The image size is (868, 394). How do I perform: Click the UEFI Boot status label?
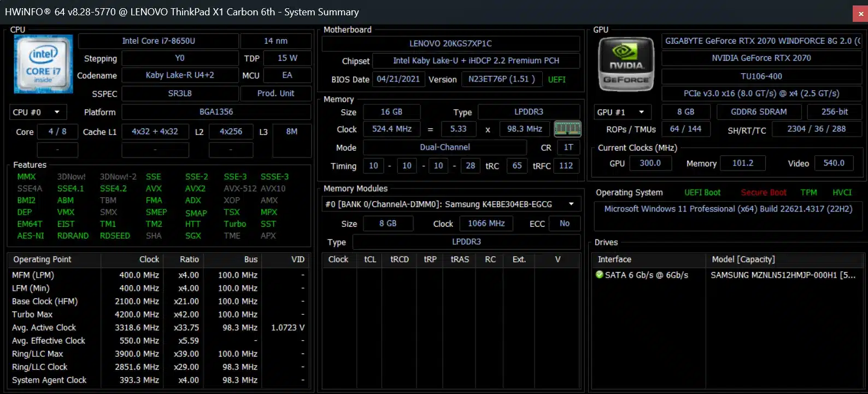(x=702, y=192)
